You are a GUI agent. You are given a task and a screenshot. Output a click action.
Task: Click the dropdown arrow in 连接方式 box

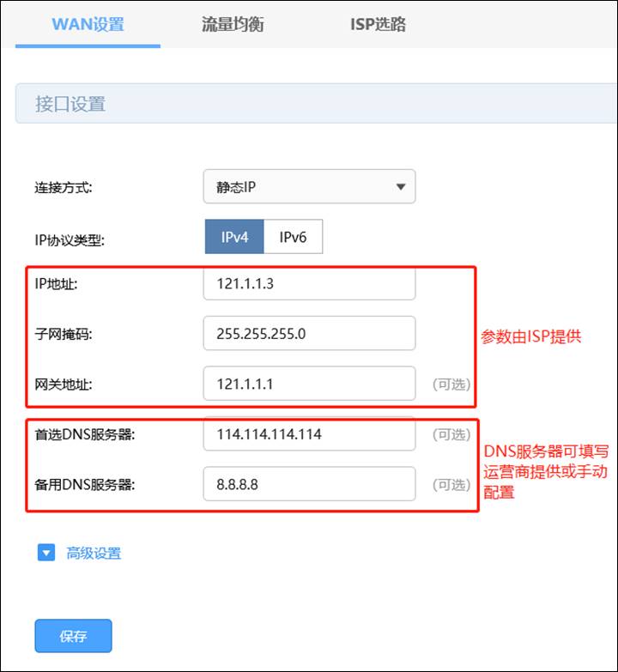click(x=400, y=187)
